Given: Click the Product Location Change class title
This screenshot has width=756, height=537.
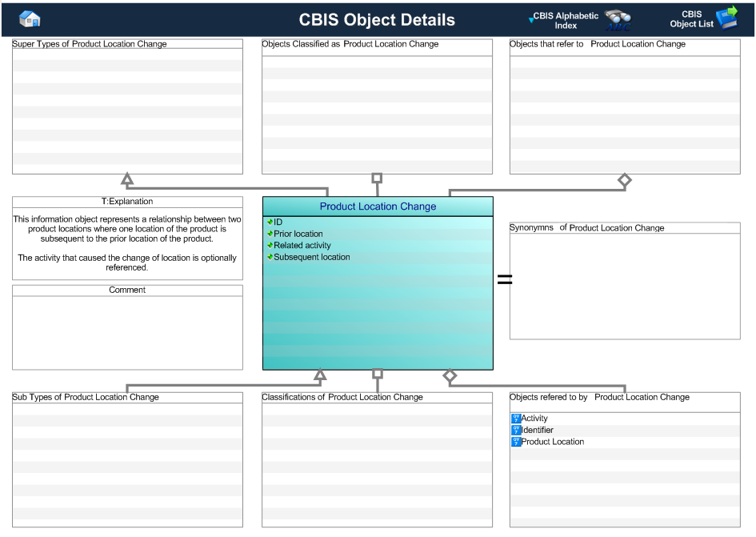Looking at the screenshot, I should (378, 206).
